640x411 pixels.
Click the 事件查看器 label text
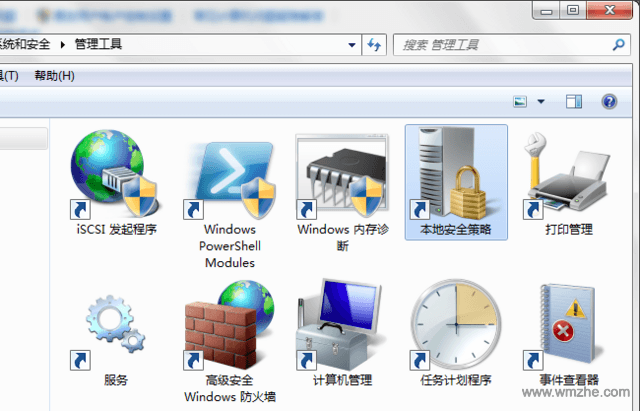[x=569, y=380]
